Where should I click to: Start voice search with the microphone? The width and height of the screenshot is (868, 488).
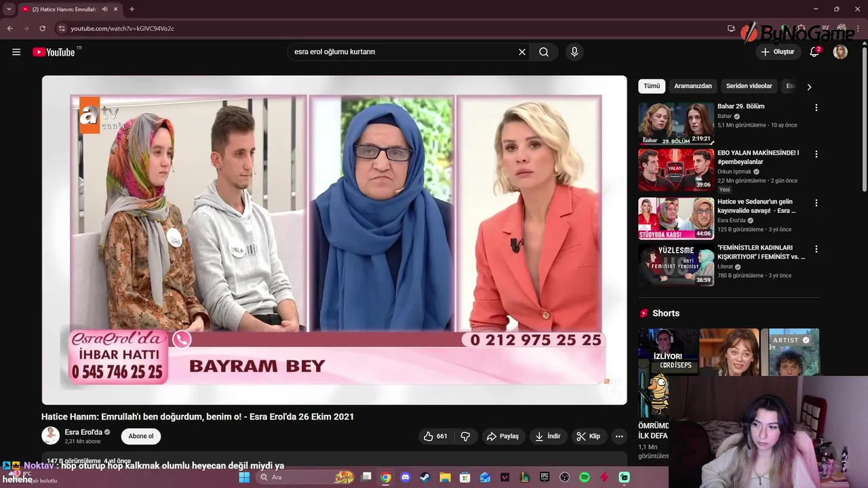click(574, 52)
